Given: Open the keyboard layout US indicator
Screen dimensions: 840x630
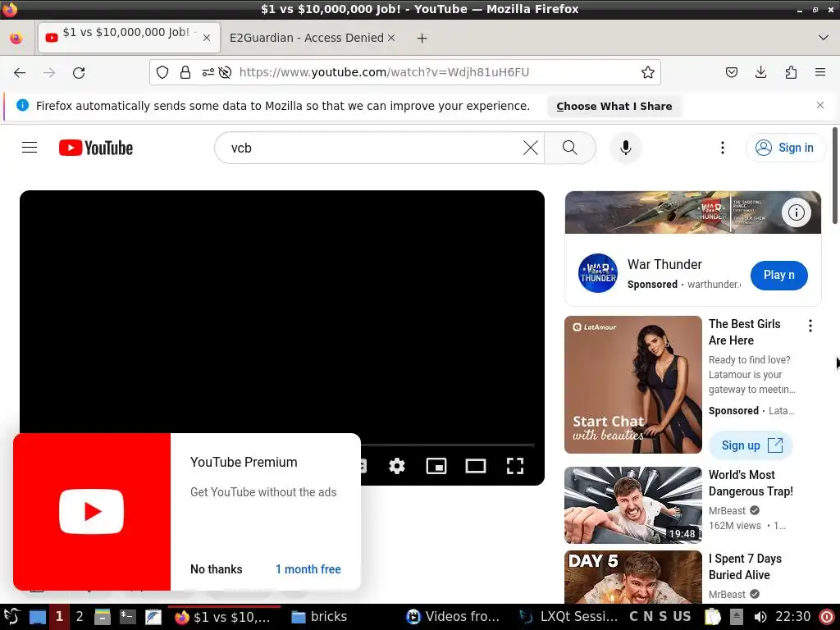Looking at the screenshot, I should click(x=682, y=617).
